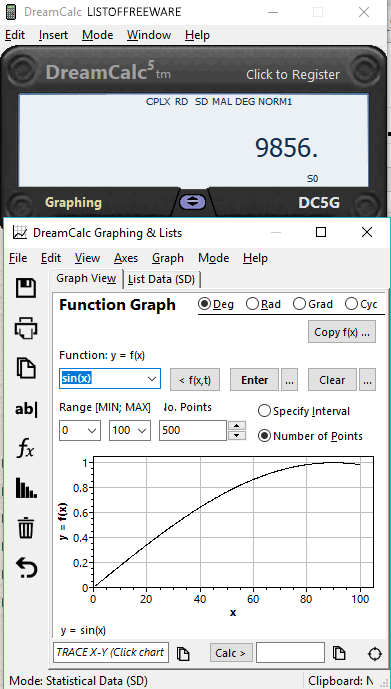This screenshot has width=391, height=689.
Task: Switch to List Data (SD) tab
Action: [x=161, y=279]
